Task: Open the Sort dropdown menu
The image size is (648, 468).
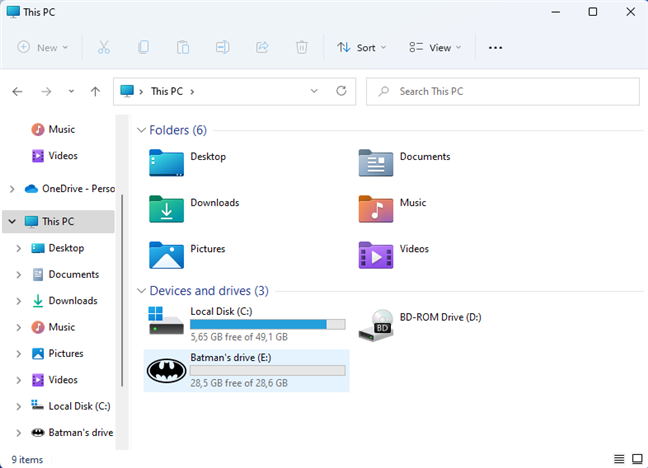Action: pyautogui.click(x=361, y=48)
